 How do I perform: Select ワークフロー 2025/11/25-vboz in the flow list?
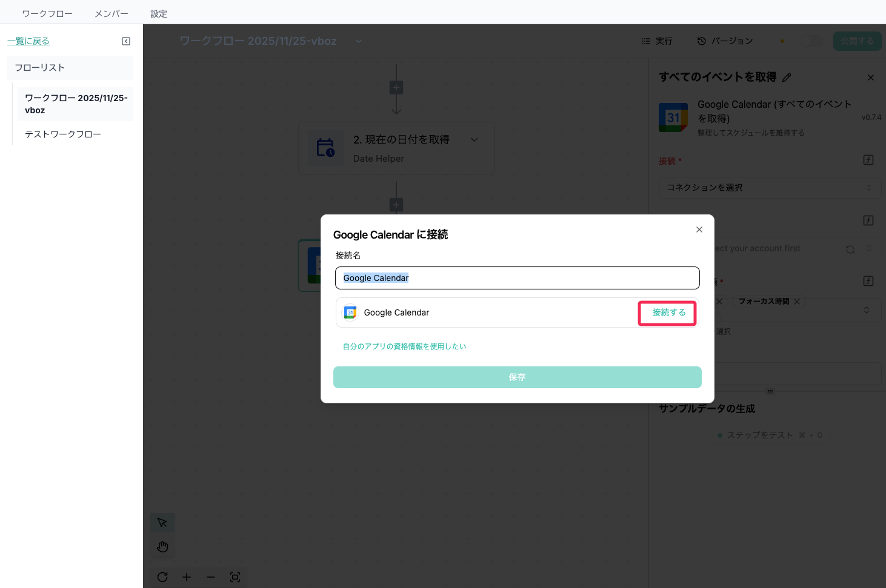click(75, 104)
